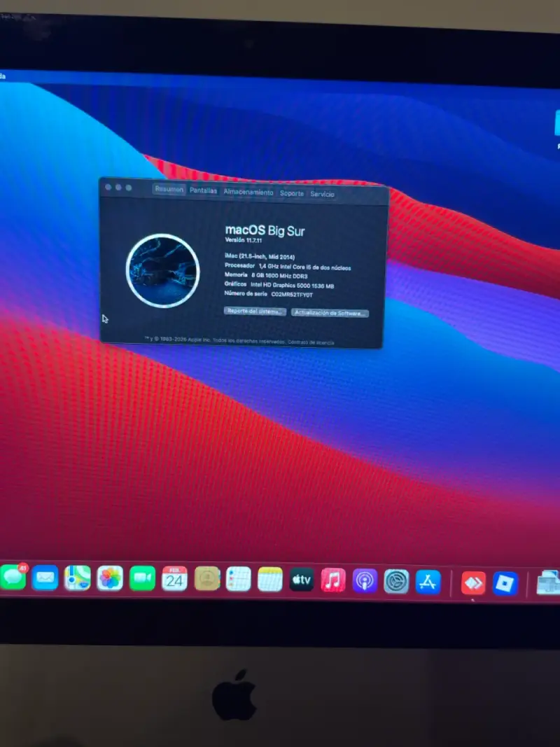Open the Mail app in the Dock

click(x=45, y=578)
